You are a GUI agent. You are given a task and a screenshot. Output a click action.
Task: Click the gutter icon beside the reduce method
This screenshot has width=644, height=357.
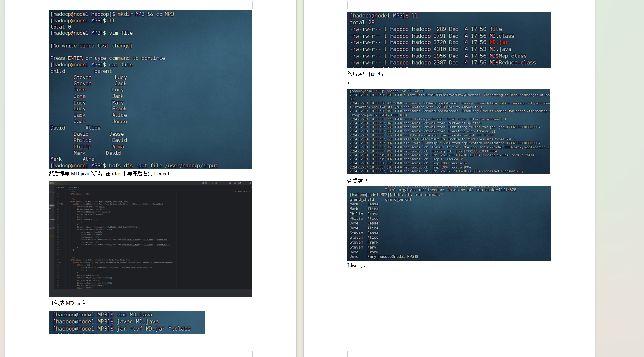coord(60,262)
